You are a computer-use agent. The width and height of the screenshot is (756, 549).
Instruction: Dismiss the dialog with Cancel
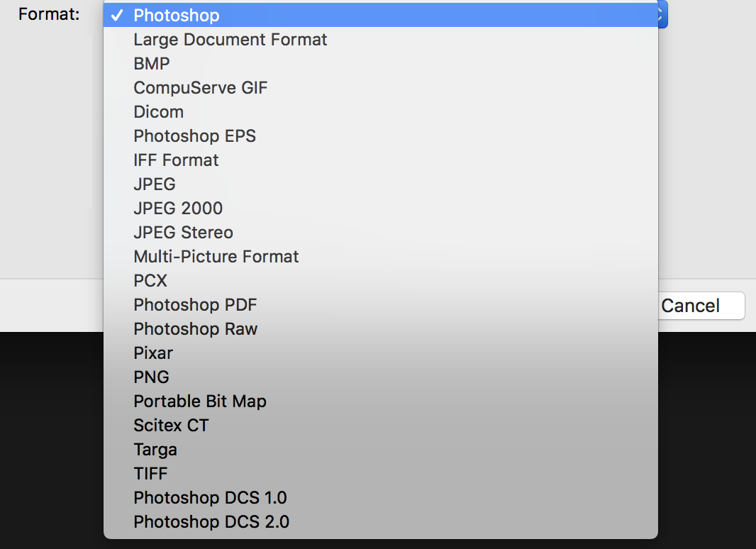[690, 306]
